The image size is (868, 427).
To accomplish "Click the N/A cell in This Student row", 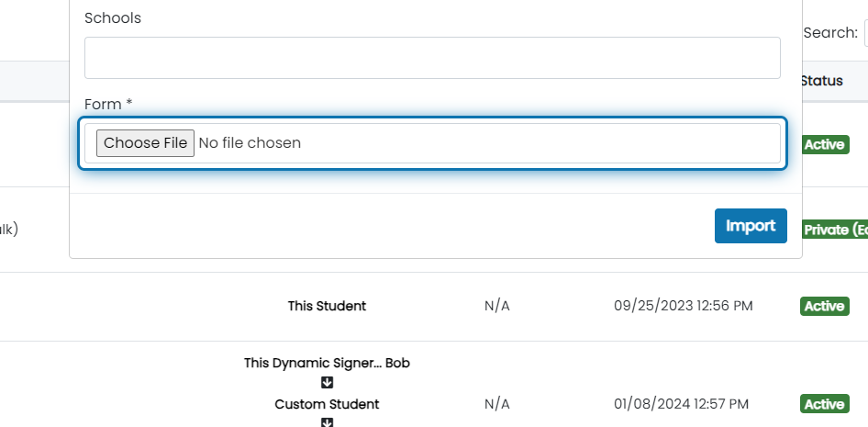I will click(497, 306).
